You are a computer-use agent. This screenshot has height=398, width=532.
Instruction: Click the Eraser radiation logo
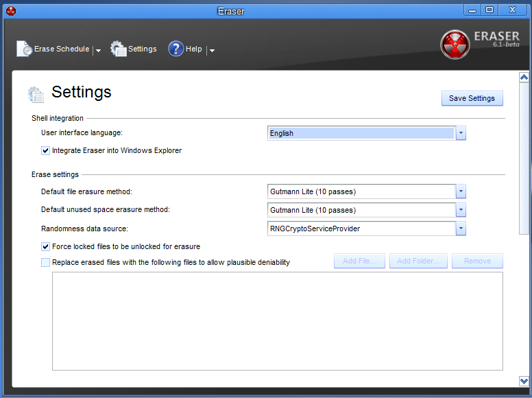[455, 45]
